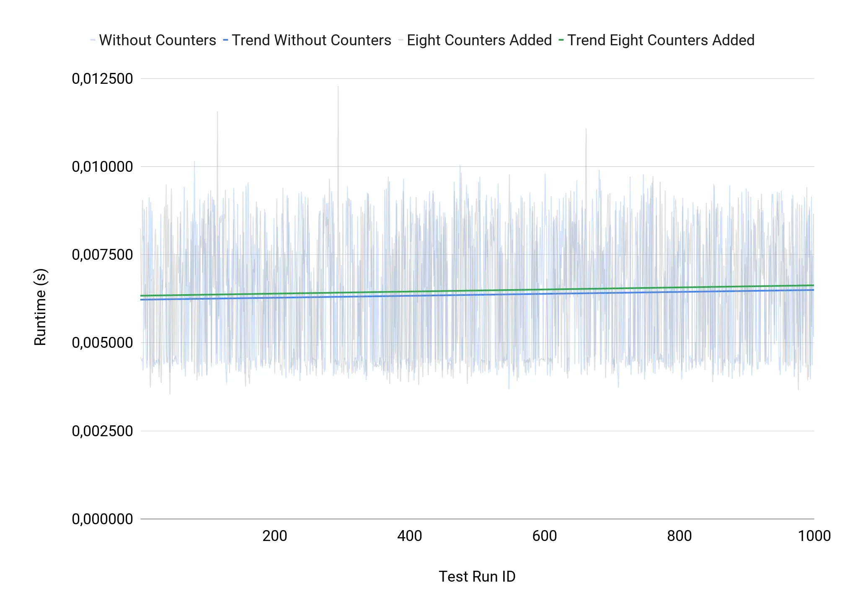Click the 200 x-axis tick label

275,536
